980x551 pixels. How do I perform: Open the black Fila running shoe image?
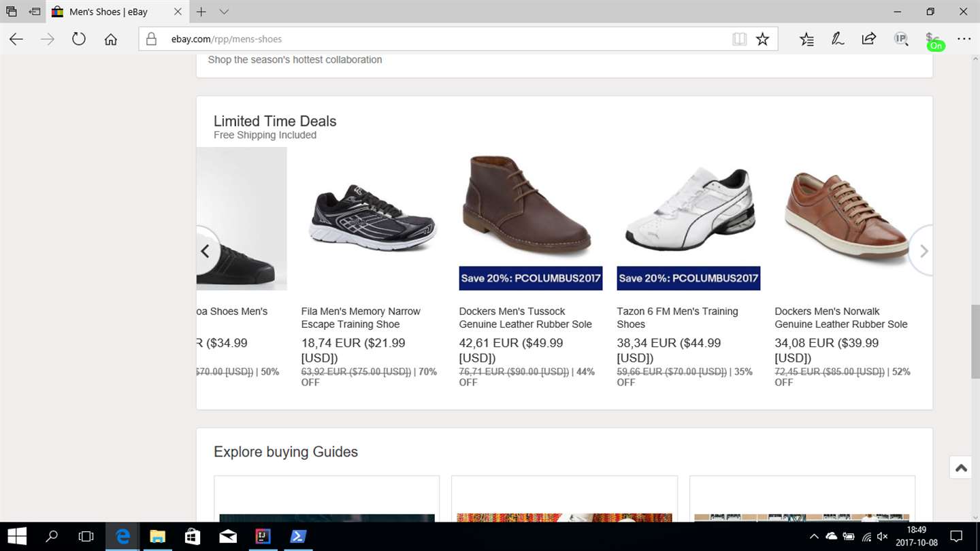click(x=373, y=218)
